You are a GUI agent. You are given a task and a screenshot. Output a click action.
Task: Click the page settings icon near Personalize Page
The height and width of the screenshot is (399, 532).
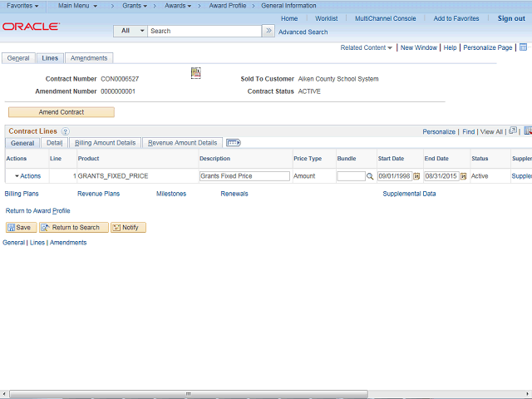pyautogui.click(x=523, y=47)
